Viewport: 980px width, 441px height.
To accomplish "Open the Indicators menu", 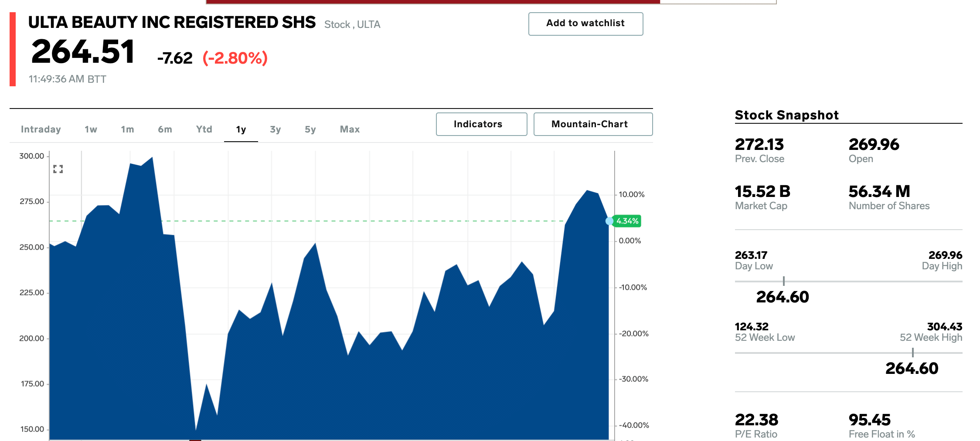I will pyautogui.click(x=481, y=124).
